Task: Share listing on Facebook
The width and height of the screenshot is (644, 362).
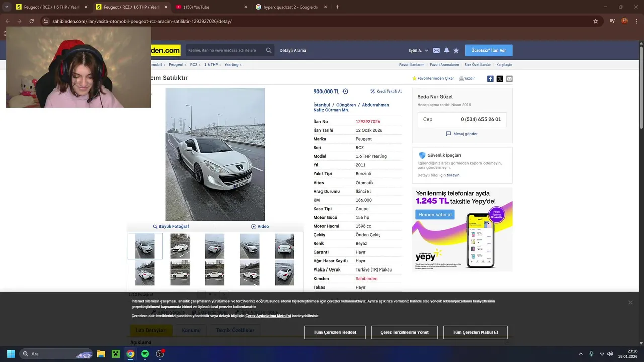Action: [490, 79]
